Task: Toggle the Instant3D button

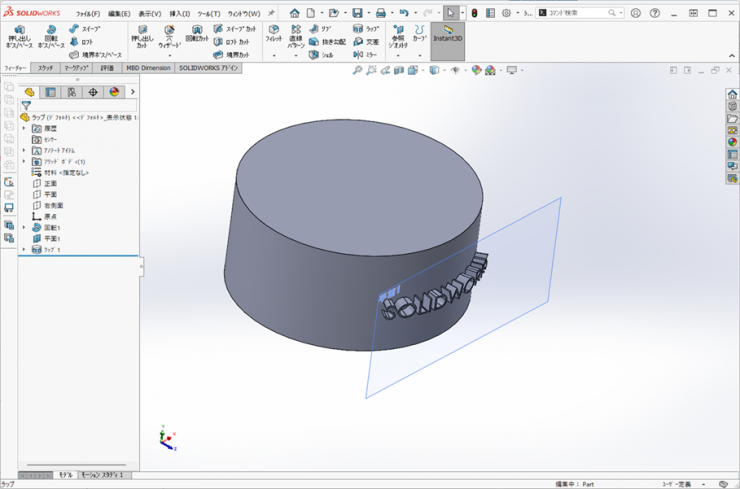Action: [x=447, y=36]
